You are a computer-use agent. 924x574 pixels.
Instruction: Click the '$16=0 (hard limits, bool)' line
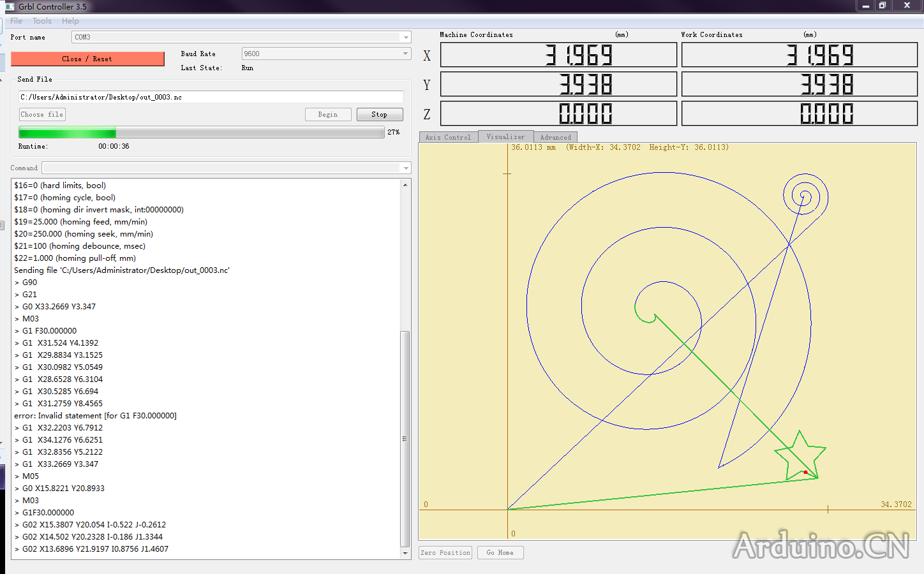click(x=60, y=186)
